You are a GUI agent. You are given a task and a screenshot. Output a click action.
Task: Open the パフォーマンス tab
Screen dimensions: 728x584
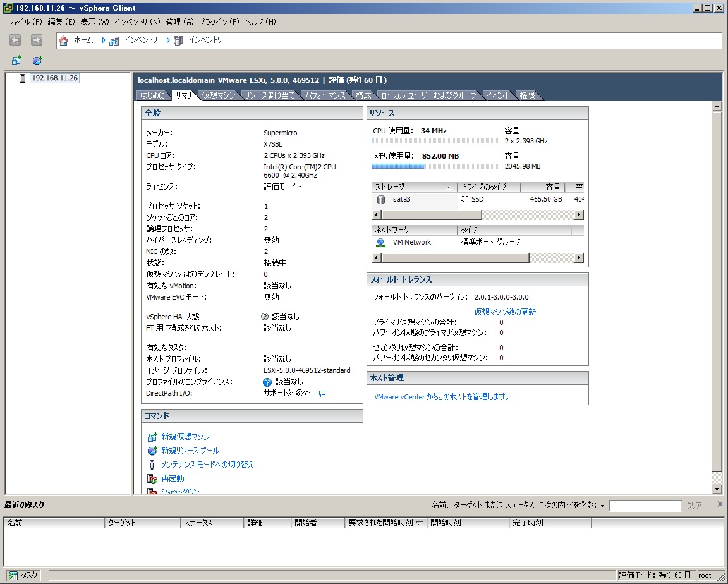325,95
